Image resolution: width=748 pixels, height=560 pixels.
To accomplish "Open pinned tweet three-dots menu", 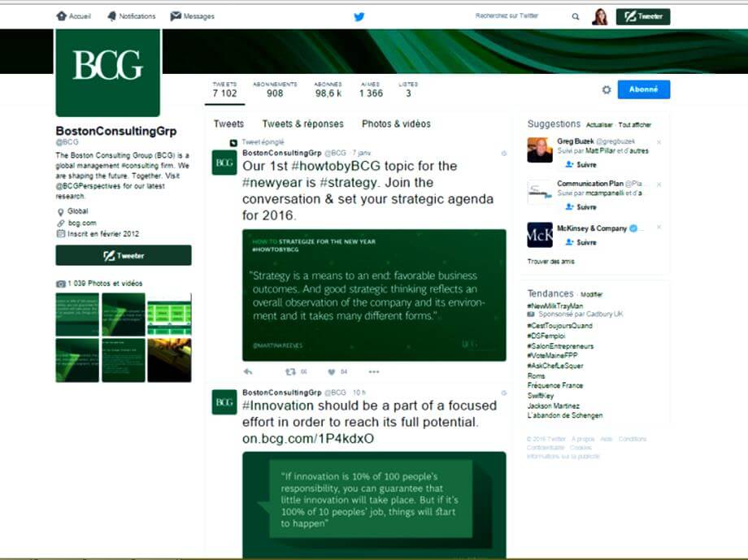I will pyautogui.click(x=373, y=371).
